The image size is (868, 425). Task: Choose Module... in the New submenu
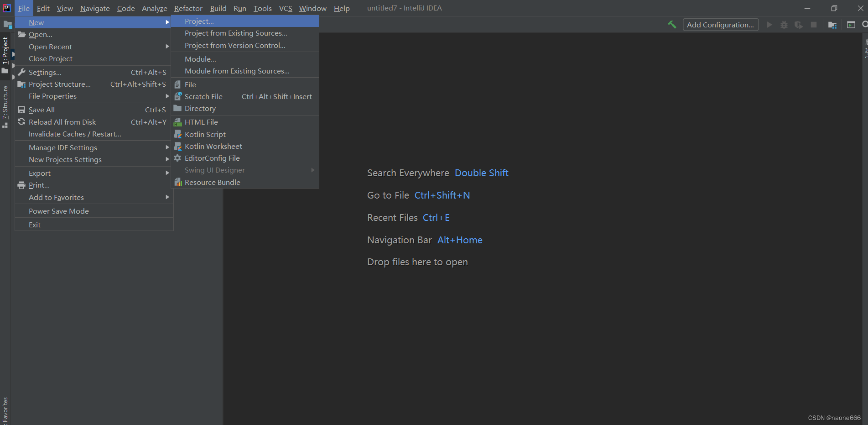coord(245,59)
